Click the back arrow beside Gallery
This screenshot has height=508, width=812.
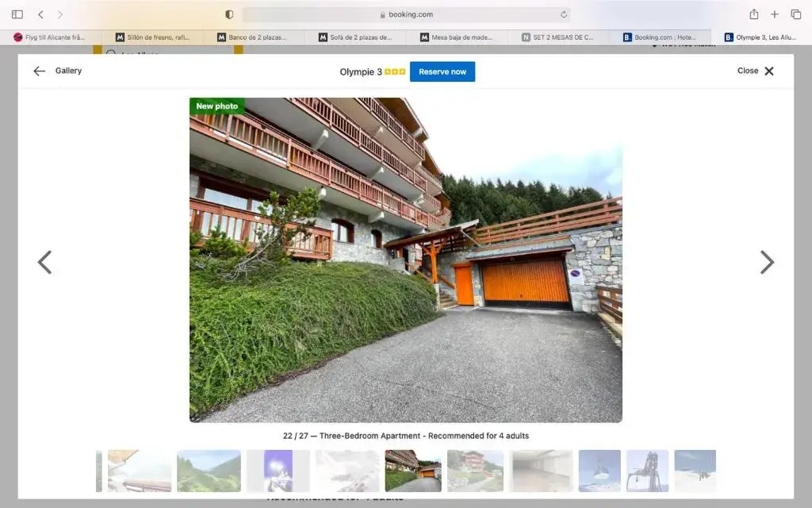(40, 71)
